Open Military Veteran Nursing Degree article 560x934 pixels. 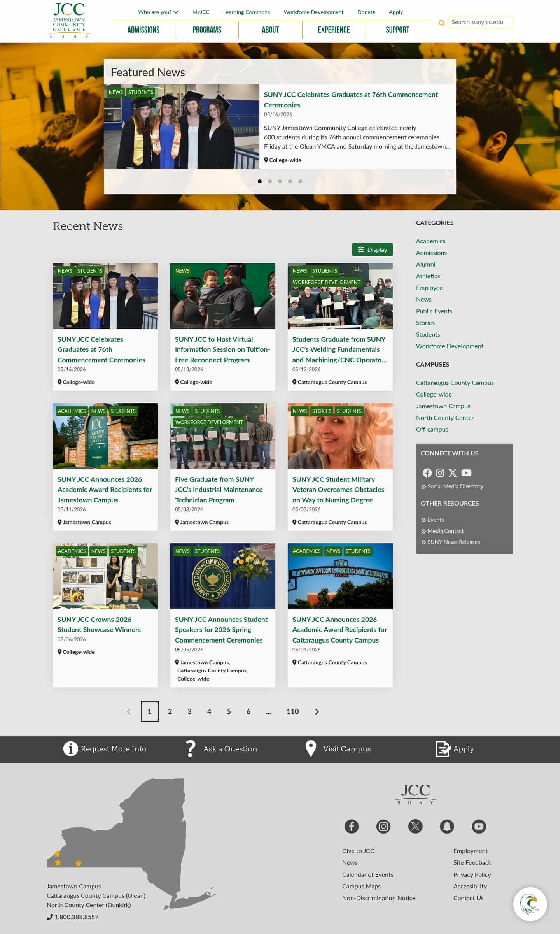[338, 490]
